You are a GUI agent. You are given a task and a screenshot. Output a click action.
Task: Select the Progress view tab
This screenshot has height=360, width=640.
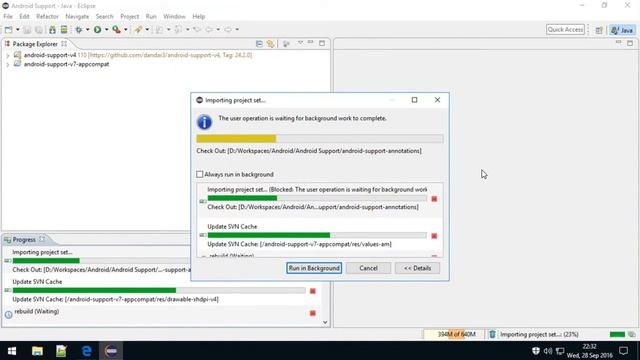tap(24, 240)
